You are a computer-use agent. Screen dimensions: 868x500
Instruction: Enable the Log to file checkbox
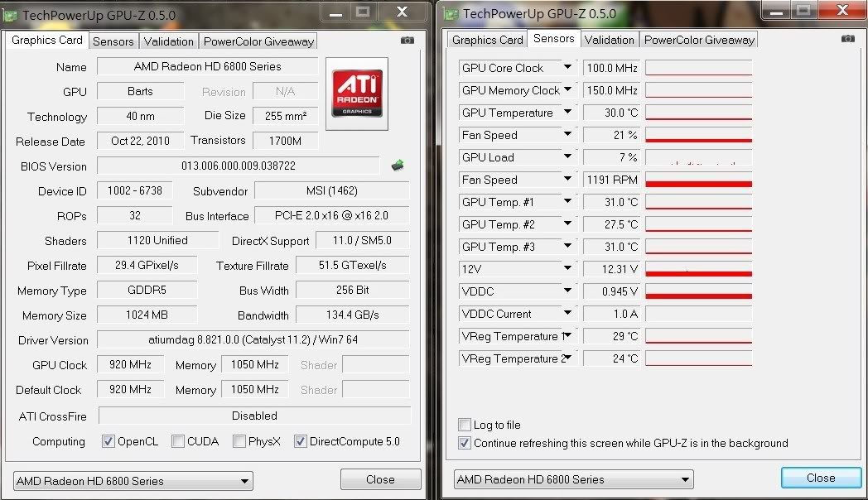465,425
